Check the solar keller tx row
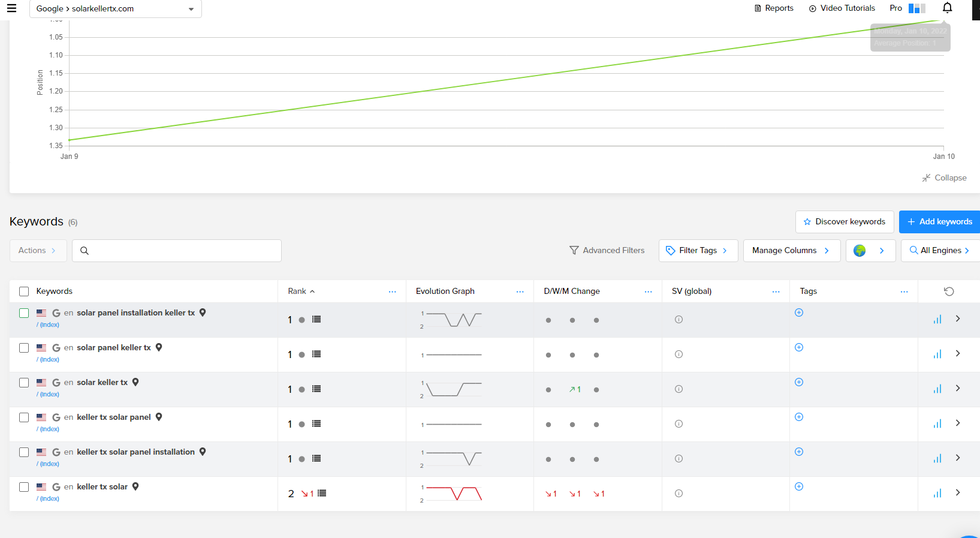980x538 pixels. [24, 383]
